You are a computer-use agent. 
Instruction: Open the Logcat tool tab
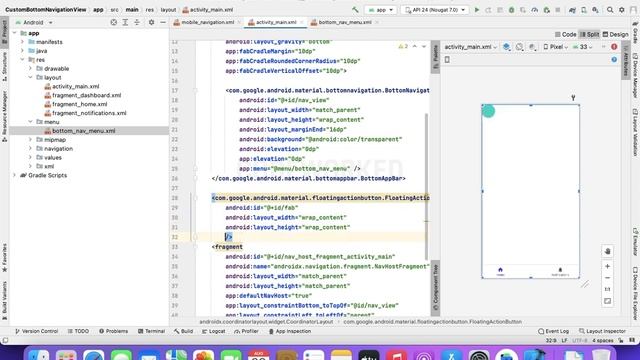pyautogui.click(x=213, y=331)
